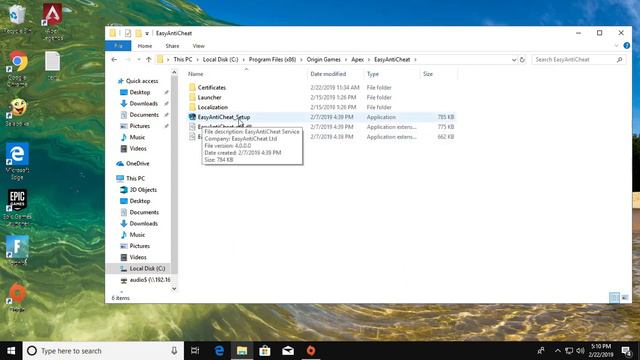Open Fortnite desktop shortcut
640x360 pixels.
tap(17, 251)
